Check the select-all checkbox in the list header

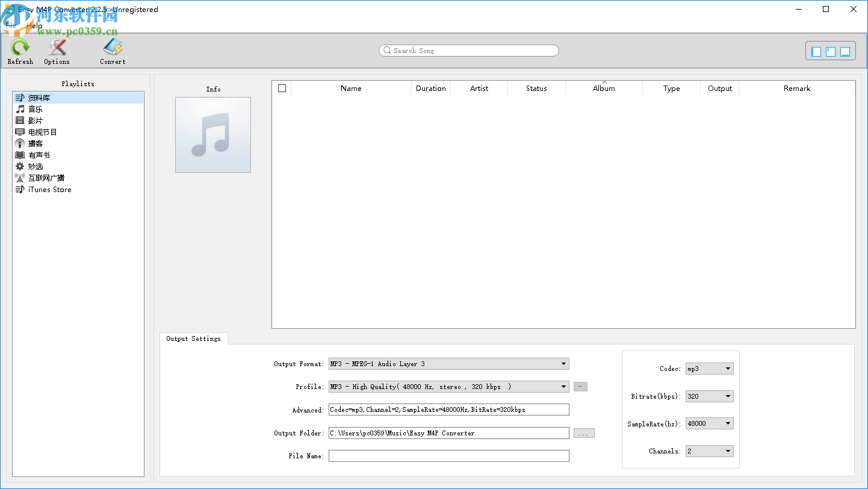(x=282, y=88)
